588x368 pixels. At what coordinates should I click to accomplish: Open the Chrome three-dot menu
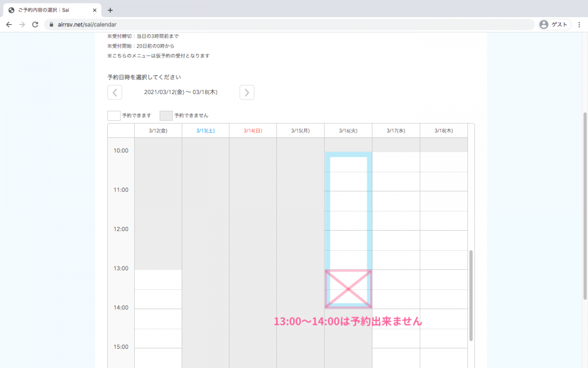(580, 25)
